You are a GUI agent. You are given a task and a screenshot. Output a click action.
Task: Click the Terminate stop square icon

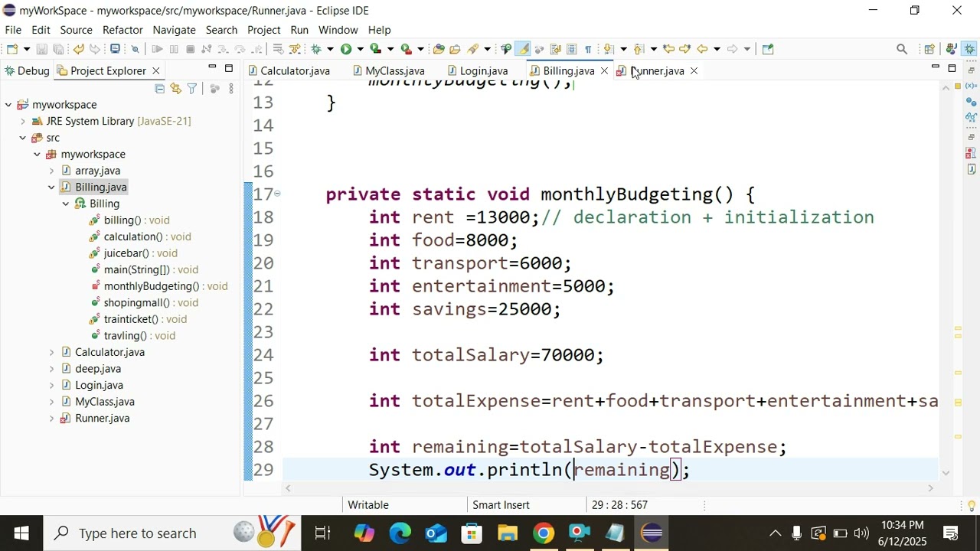pos(190,49)
